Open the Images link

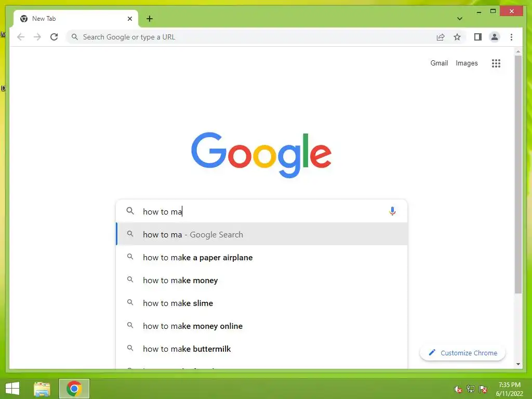click(467, 63)
